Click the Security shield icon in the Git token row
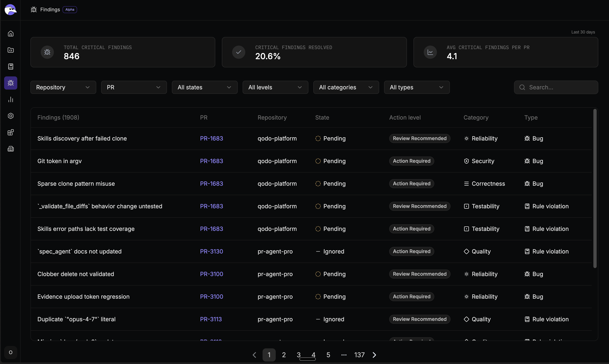This screenshot has width=609, height=364. (466, 161)
